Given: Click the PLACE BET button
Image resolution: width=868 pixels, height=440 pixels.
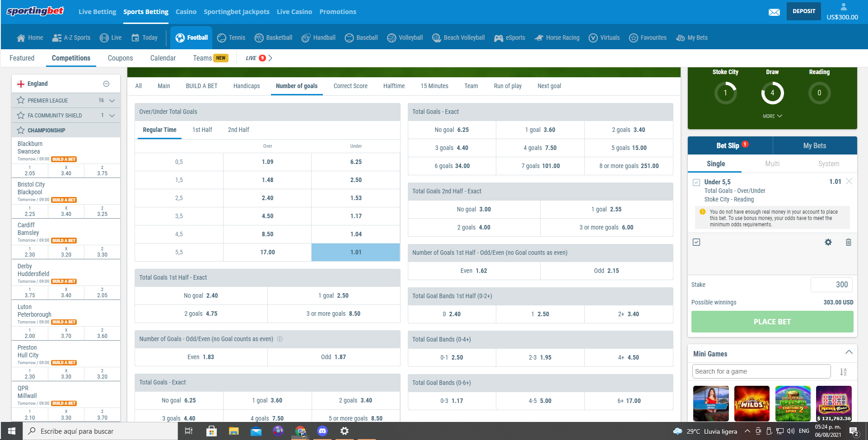Looking at the screenshot, I should click(x=772, y=322).
